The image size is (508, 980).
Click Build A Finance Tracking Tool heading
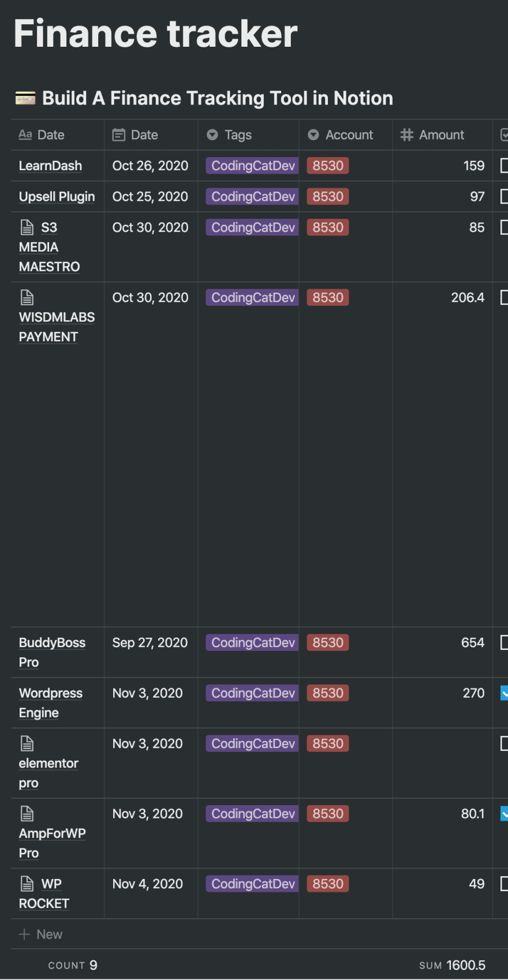(x=218, y=98)
